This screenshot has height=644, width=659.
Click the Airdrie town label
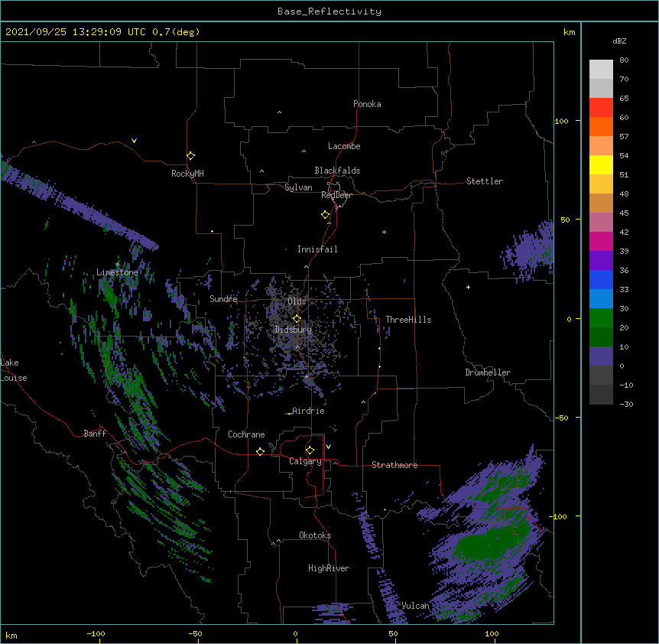(x=308, y=411)
